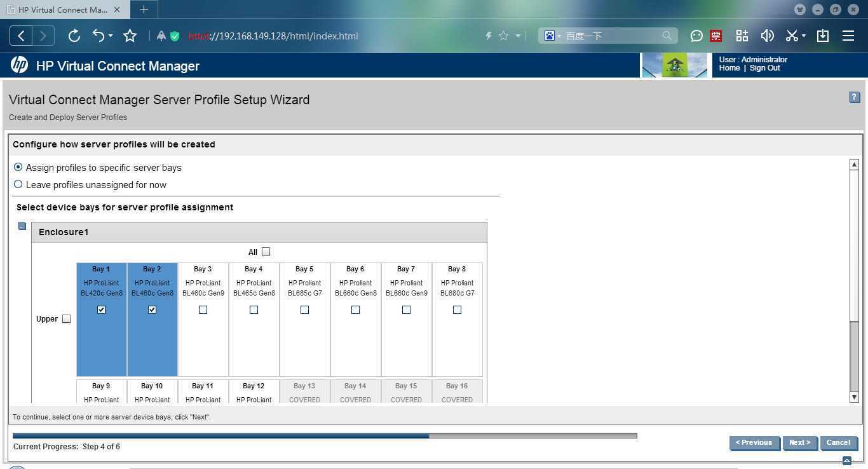Open the downloads icon
The width and height of the screenshot is (868, 469).
(823, 36)
